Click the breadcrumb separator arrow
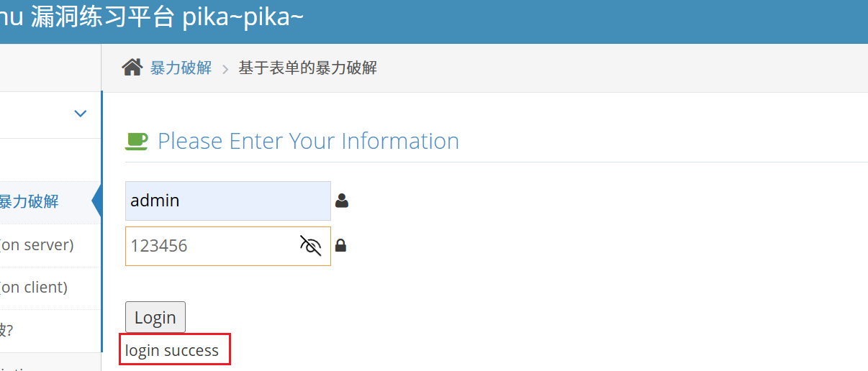868x371 pixels. click(225, 69)
